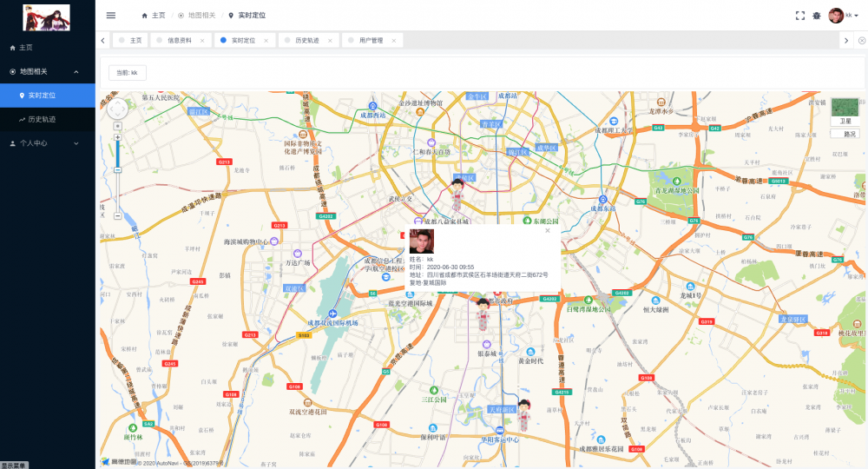Click the 国际非物质文化遗产博览园 icon
Viewport: 868px width, 469px height.
click(x=302, y=135)
